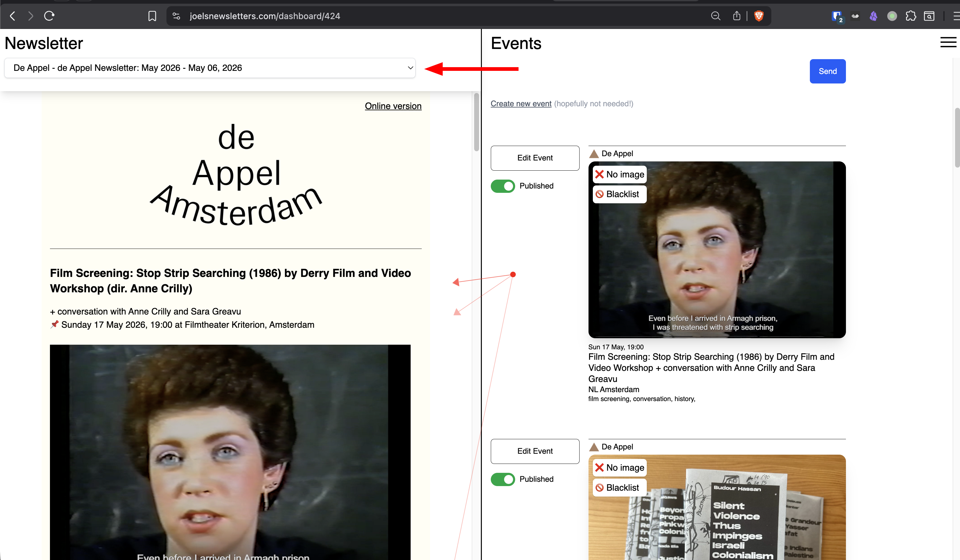Open site settings icon beside the URL
The image size is (960, 560).
[176, 16]
